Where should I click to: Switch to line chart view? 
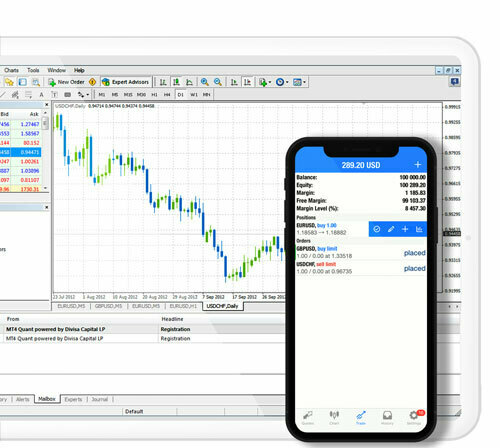tap(189, 82)
